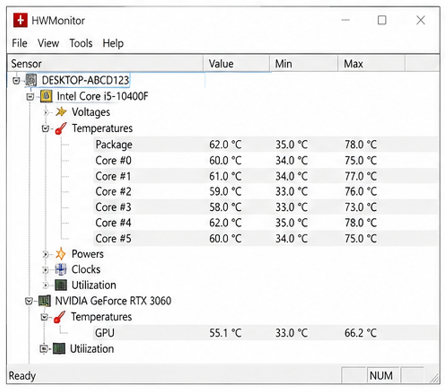Screen dimensions: 445x392
Task: Click Core #3 max 73.0 °C
Action: 360,207
